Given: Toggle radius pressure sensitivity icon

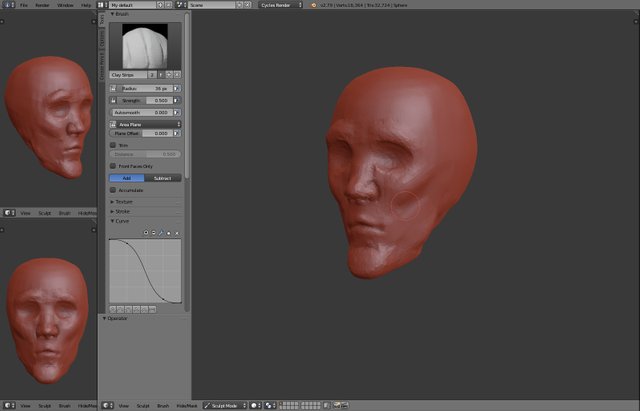Looking at the screenshot, I should point(177,88).
